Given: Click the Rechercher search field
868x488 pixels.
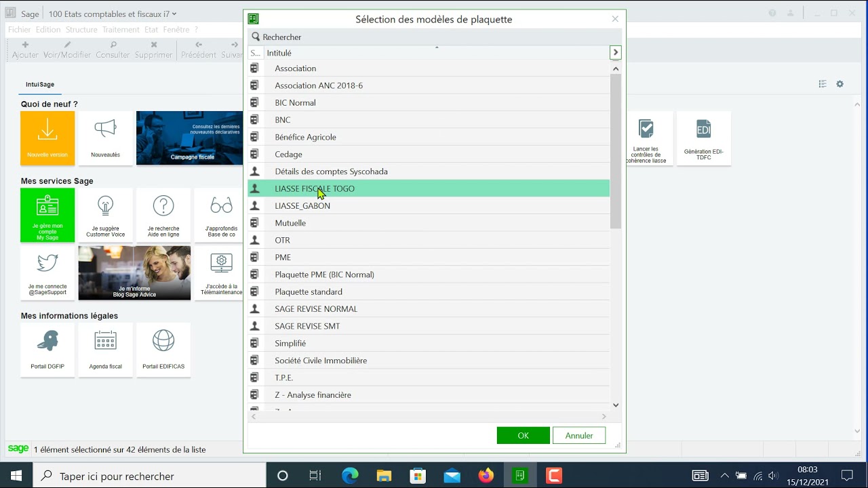Looking at the screenshot, I should 434,37.
